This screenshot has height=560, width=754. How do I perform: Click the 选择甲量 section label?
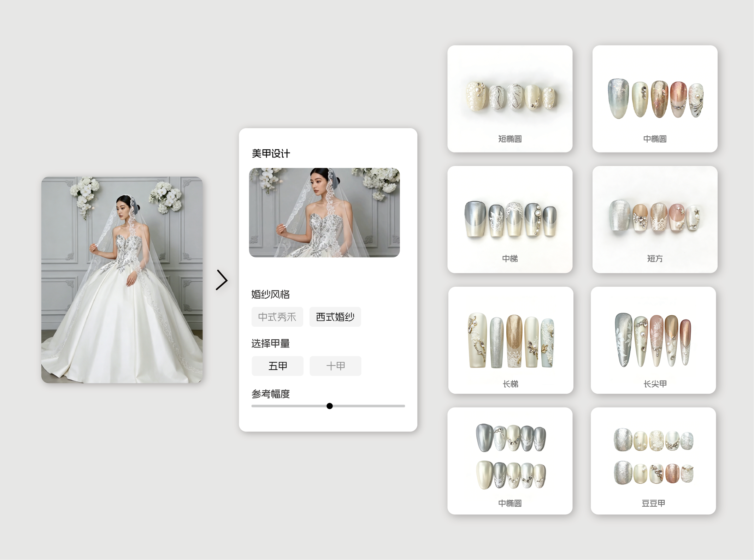270,343
